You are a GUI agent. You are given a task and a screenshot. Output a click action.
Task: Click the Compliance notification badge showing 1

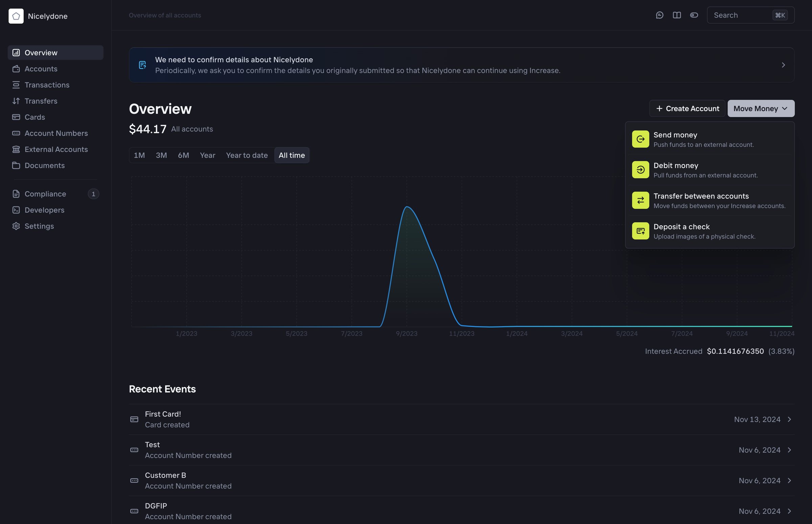click(x=93, y=194)
